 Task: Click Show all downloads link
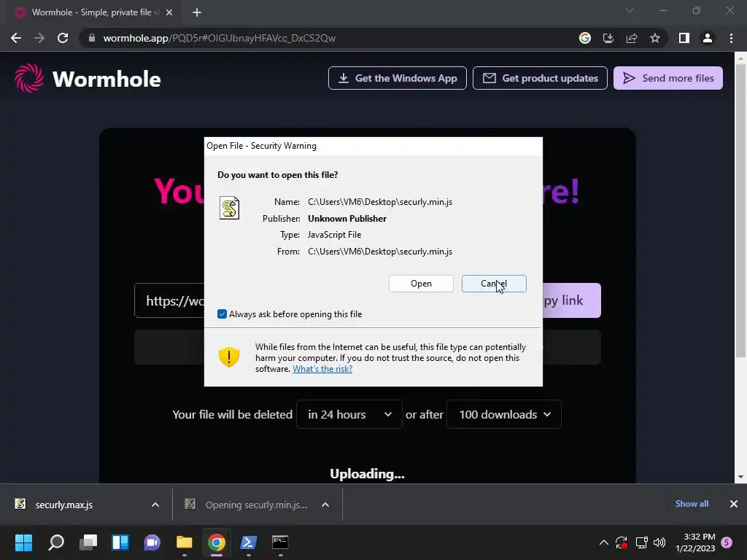click(x=692, y=504)
